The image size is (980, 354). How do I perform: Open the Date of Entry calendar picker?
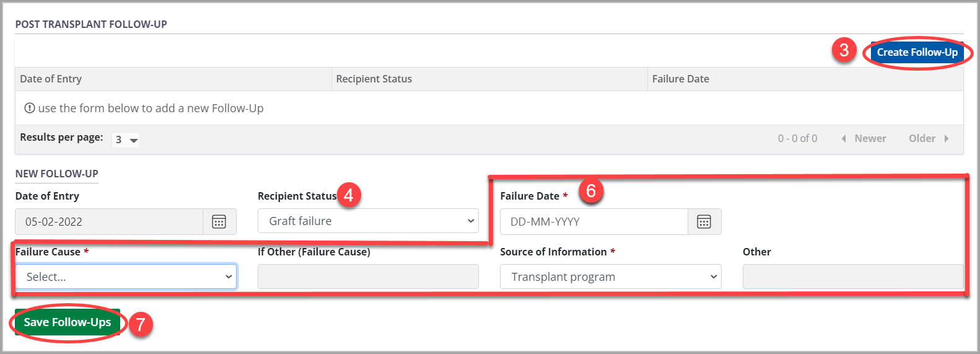pyautogui.click(x=219, y=222)
